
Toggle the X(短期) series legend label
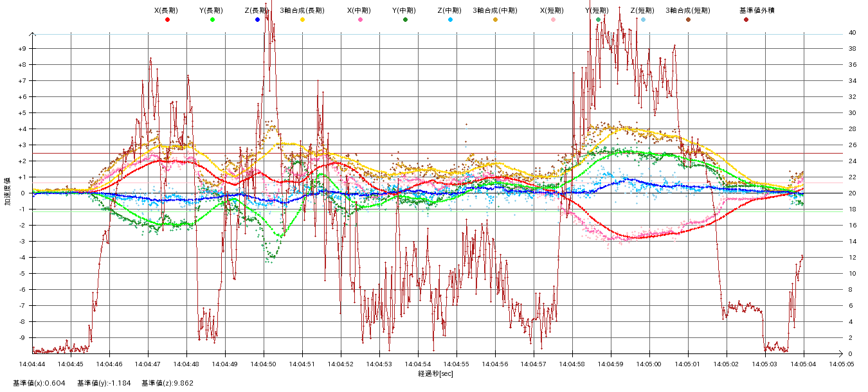(553, 10)
